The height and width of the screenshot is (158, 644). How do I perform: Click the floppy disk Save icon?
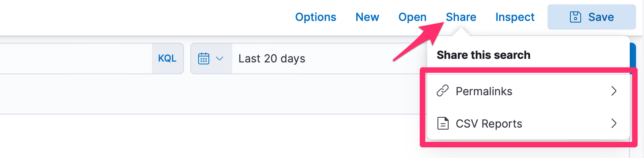pos(575,17)
